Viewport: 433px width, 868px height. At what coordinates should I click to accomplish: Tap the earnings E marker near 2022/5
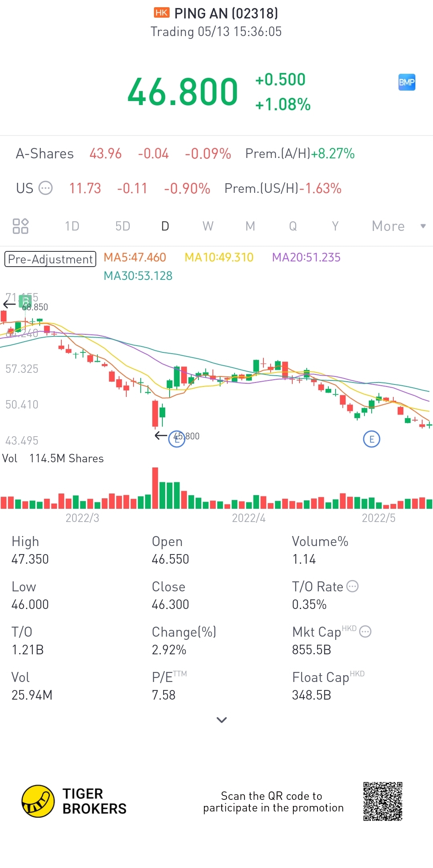pyautogui.click(x=372, y=439)
